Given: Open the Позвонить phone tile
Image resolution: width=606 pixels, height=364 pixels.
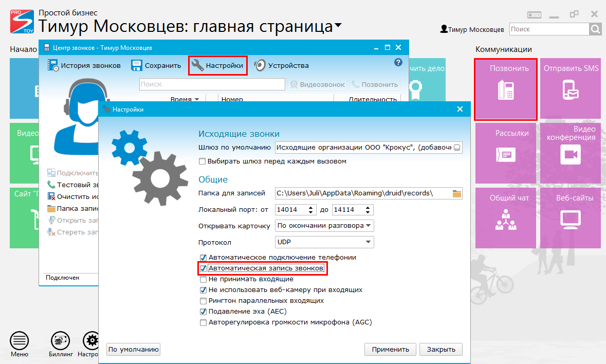Looking at the screenshot, I should [506, 89].
